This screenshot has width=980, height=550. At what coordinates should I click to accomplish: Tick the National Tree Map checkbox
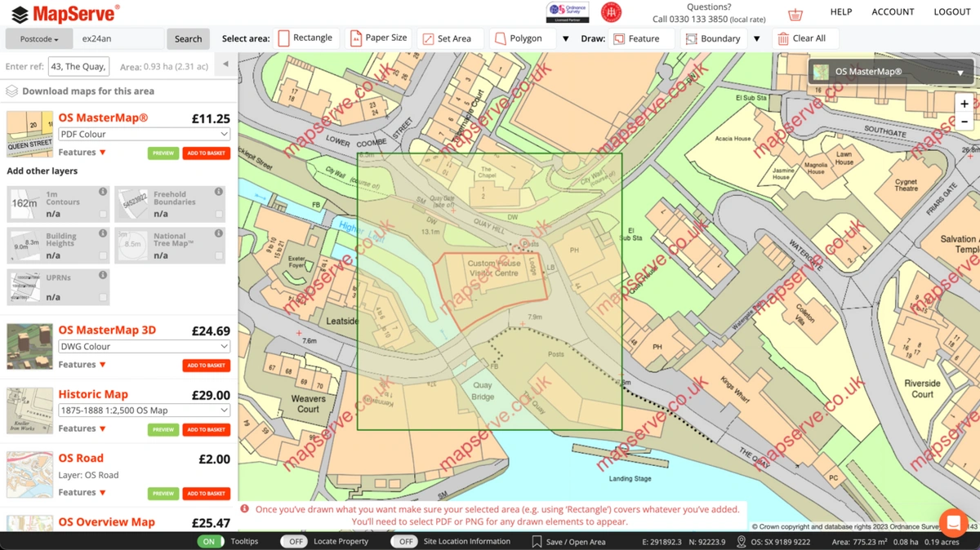[x=219, y=255]
